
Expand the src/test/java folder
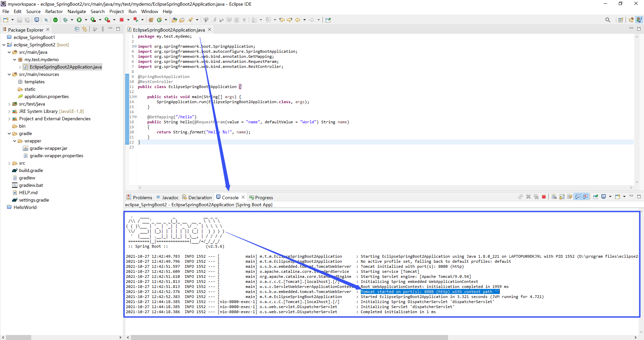pos(9,104)
